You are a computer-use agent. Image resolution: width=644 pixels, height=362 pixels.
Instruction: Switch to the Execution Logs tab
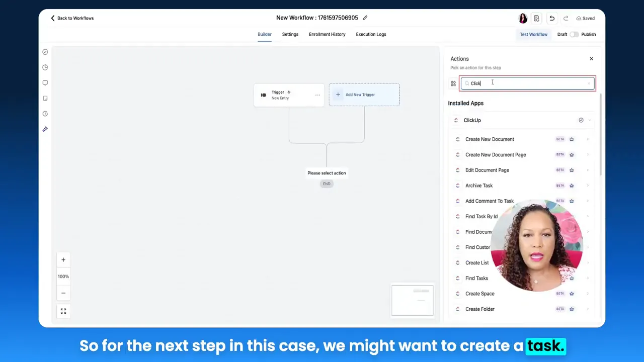tap(371, 34)
